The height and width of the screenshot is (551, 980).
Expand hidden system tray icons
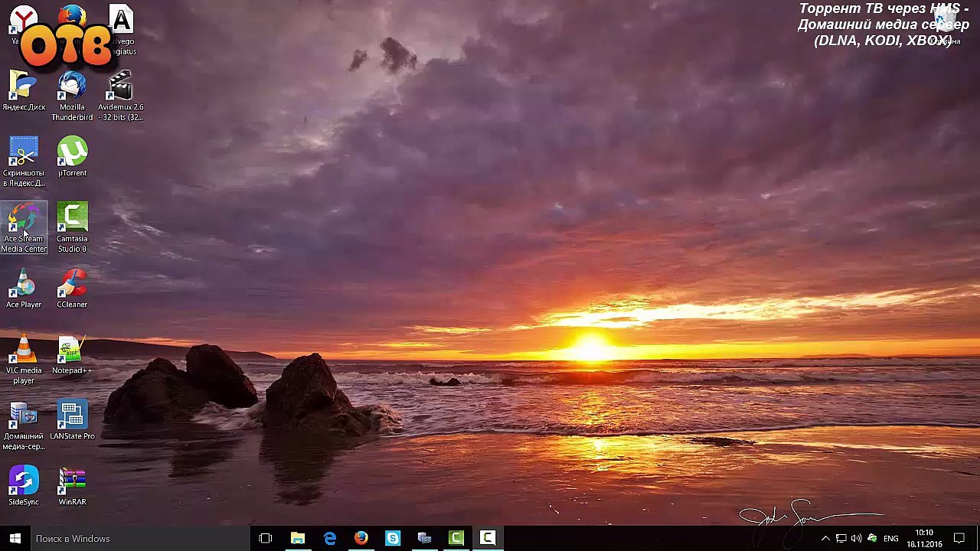tap(825, 539)
